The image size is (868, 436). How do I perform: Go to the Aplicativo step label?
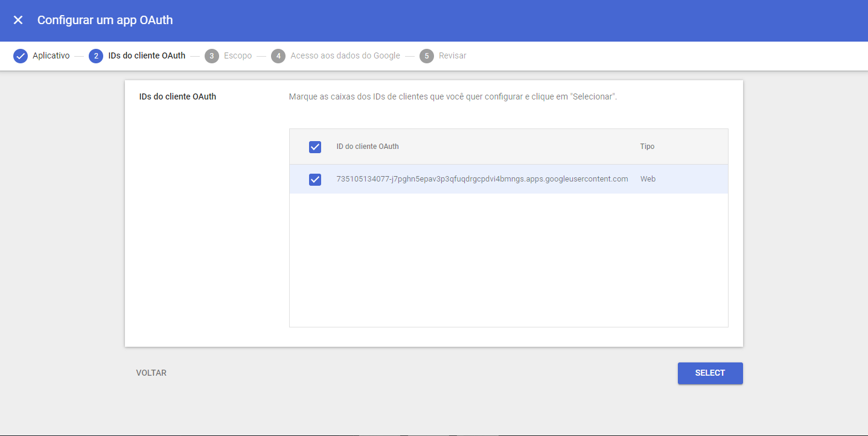(51, 56)
